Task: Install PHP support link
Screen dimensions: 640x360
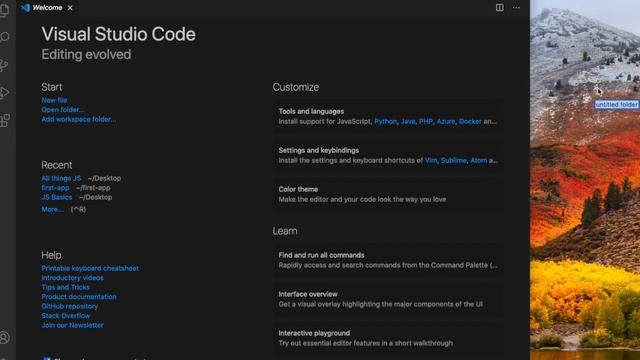Action: (x=426, y=121)
